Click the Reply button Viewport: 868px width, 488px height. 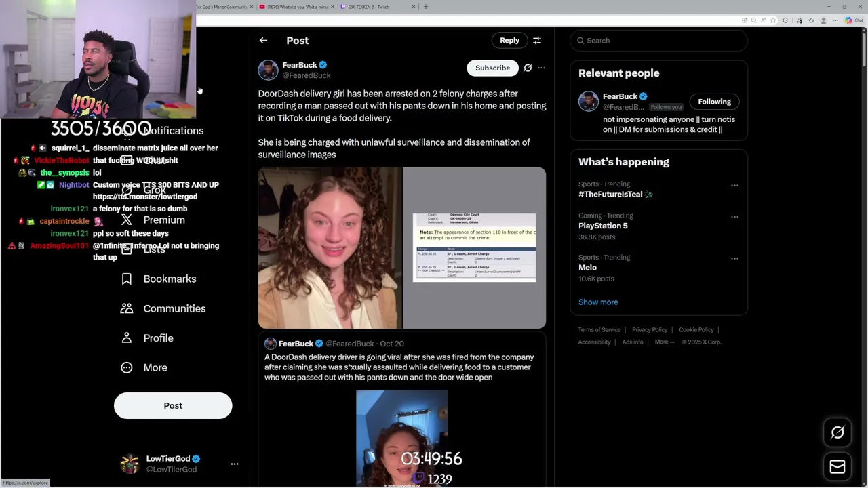click(509, 41)
